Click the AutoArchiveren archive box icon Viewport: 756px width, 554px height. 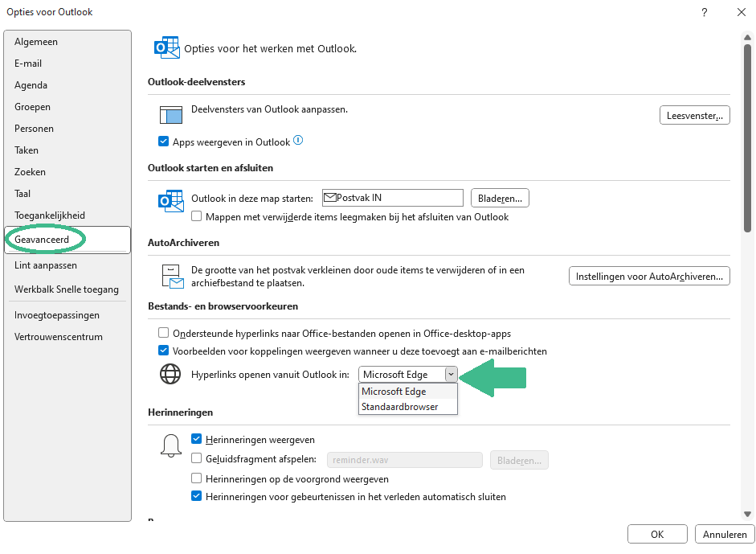click(173, 276)
